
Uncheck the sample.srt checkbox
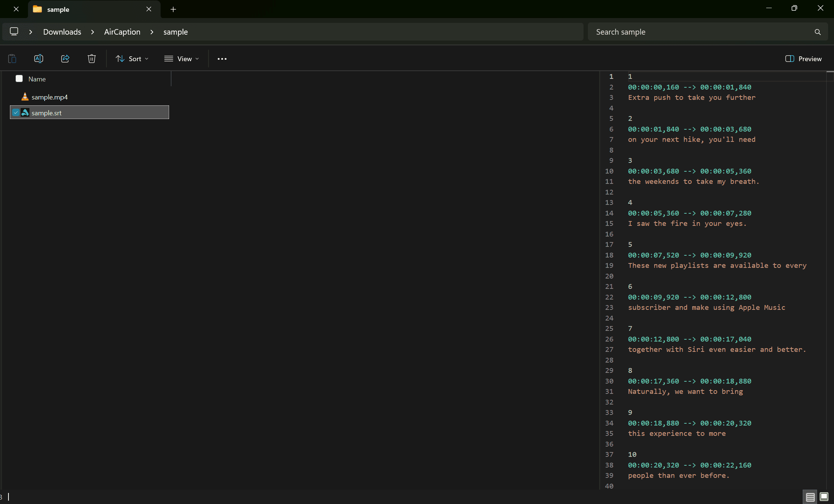pos(16,112)
